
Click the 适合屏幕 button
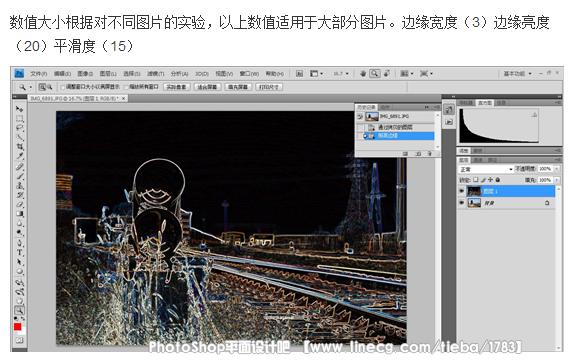pos(208,87)
